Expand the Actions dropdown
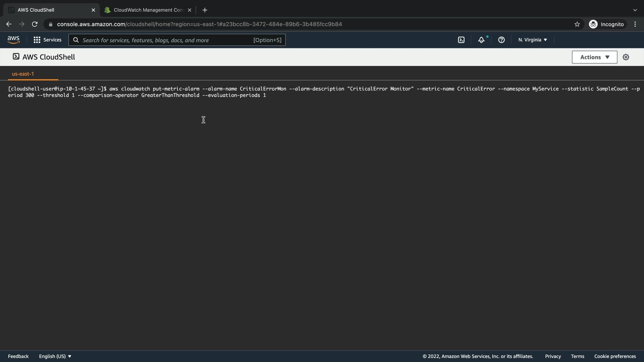The width and height of the screenshot is (644, 362). [x=594, y=57]
